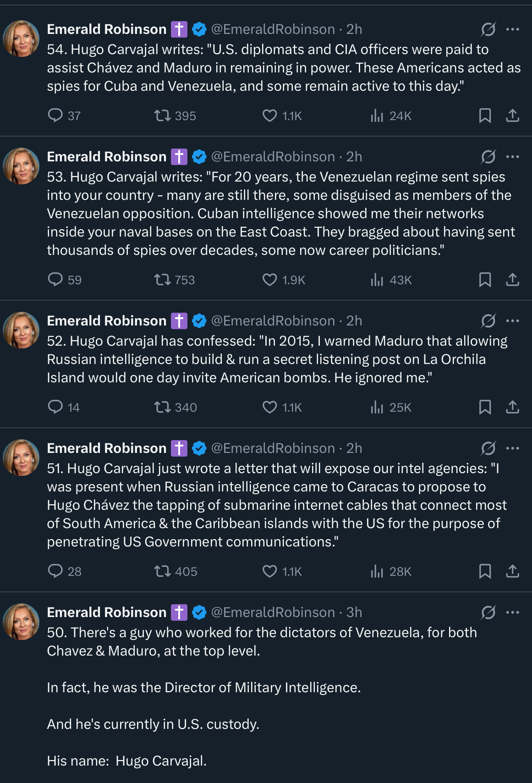Share tweet 52 using share icon
Viewport: 532px width, 783px height.
[x=512, y=407]
